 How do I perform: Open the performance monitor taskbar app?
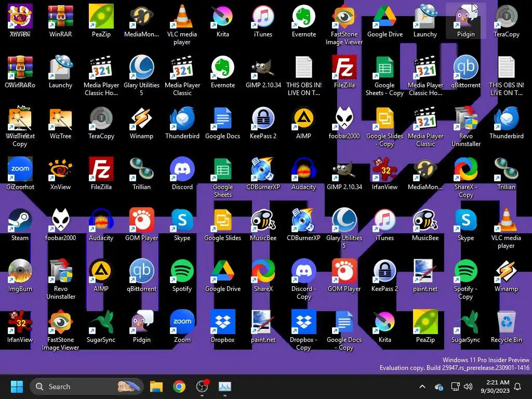225,387
